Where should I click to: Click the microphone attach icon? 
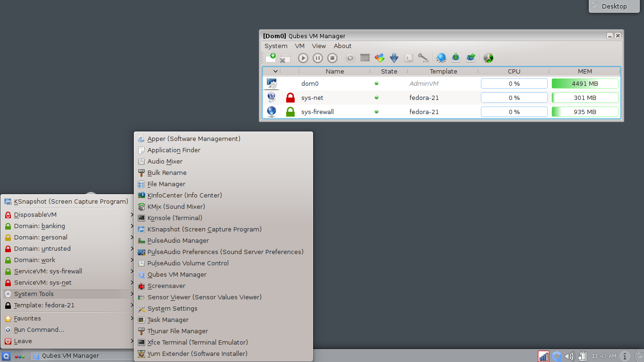click(x=423, y=58)
